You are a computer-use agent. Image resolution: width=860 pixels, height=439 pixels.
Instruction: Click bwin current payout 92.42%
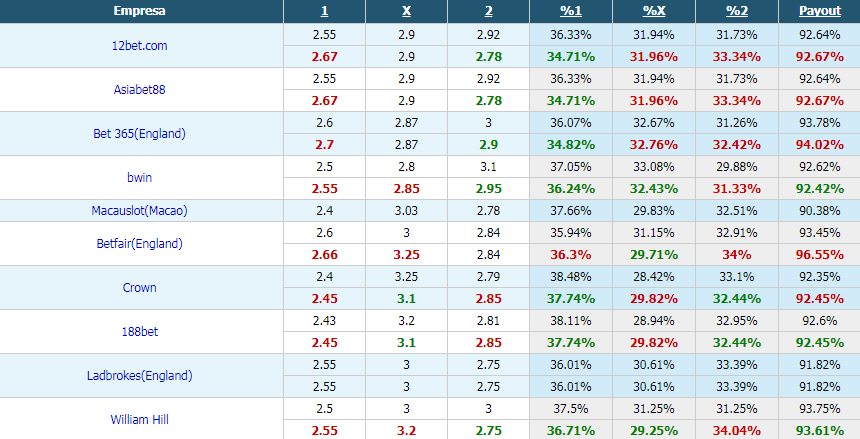point(819,189)
